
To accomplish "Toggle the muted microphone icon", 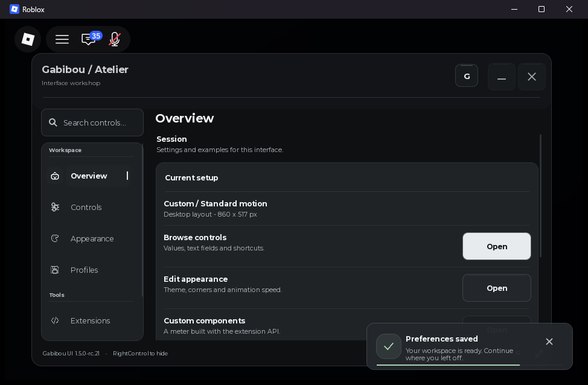I will [115, 39].
